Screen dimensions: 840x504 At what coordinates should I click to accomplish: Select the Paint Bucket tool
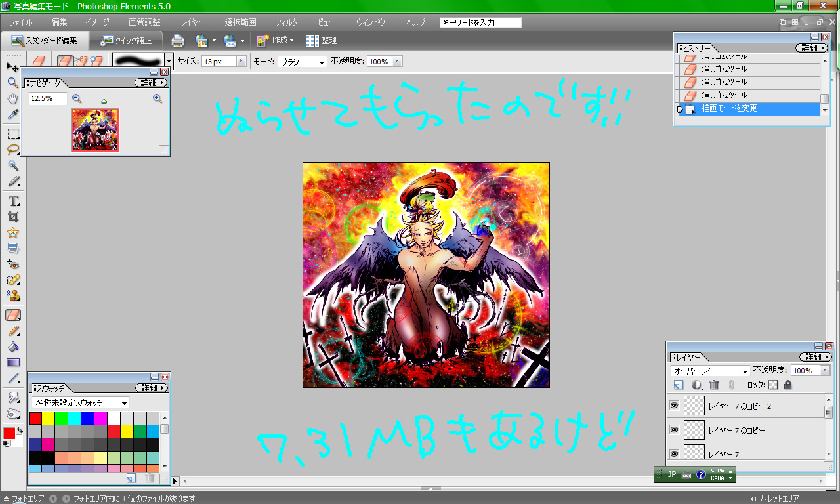point(12,346)
